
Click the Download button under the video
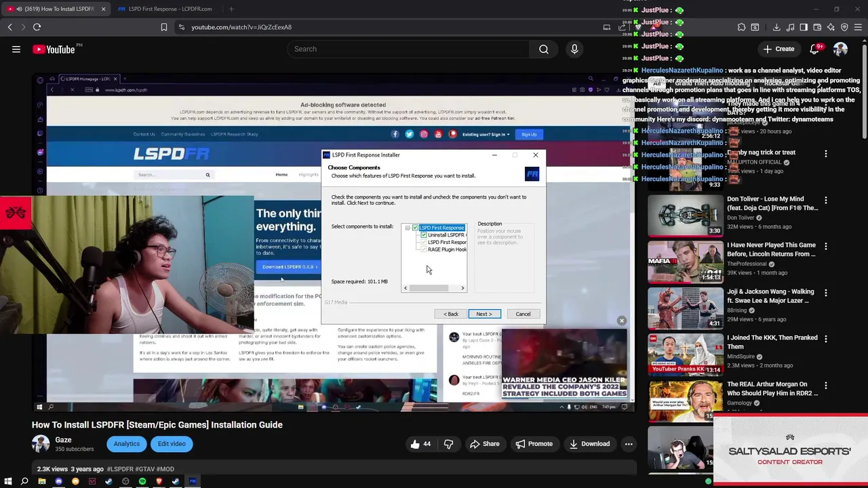point(589,444)
